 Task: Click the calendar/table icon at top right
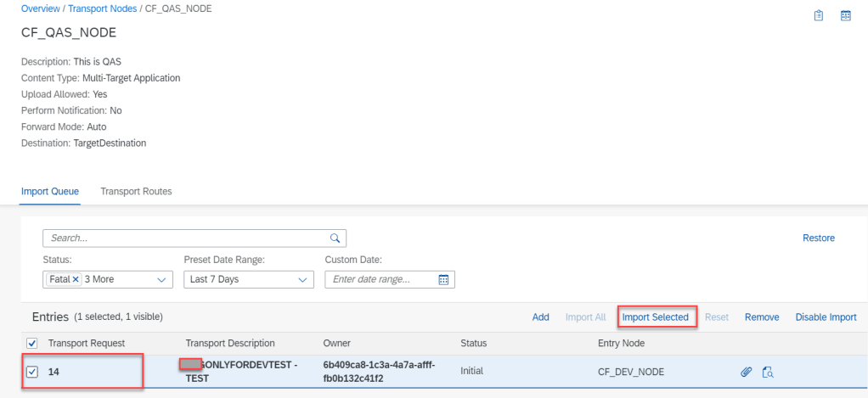(x=846, y=15)
